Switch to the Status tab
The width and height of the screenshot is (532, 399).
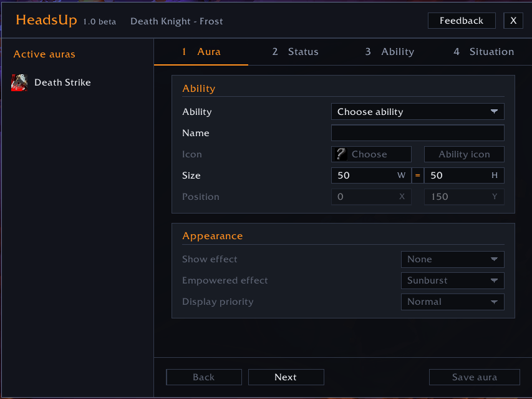click(x=295, y=52)
